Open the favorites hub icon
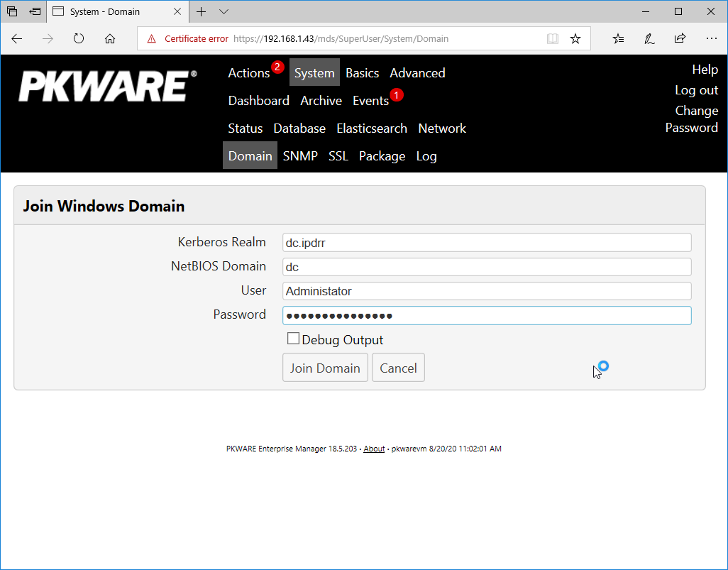Viewport: 728px width, 570px height. 618,39
